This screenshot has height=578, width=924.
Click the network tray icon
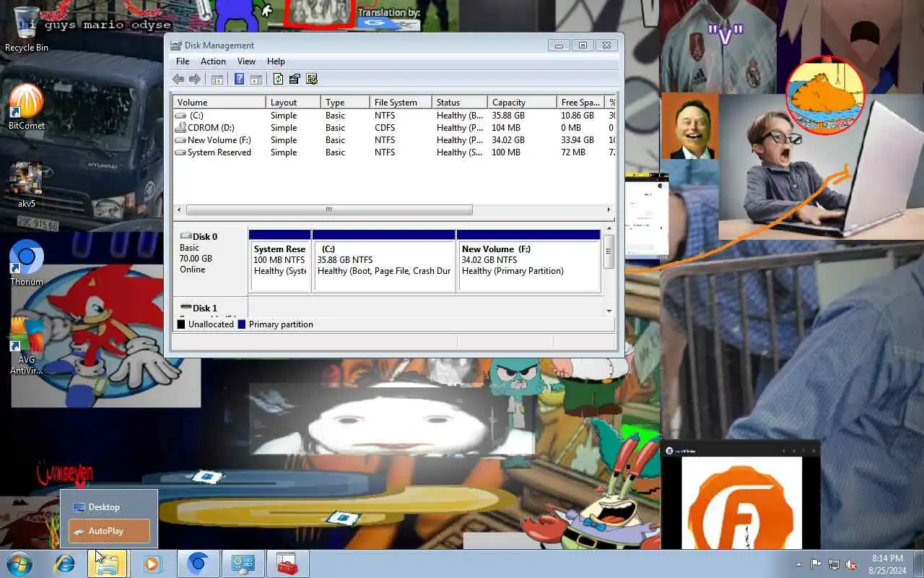834,564
